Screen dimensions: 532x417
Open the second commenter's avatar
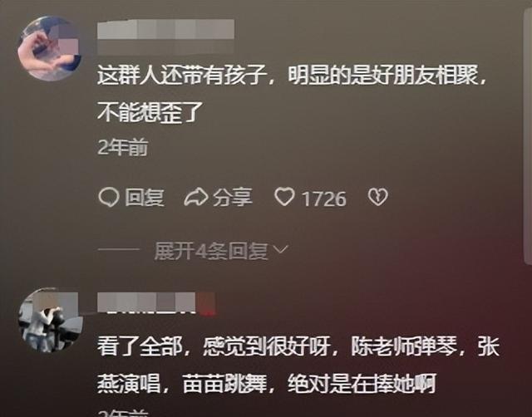[50, 321]
